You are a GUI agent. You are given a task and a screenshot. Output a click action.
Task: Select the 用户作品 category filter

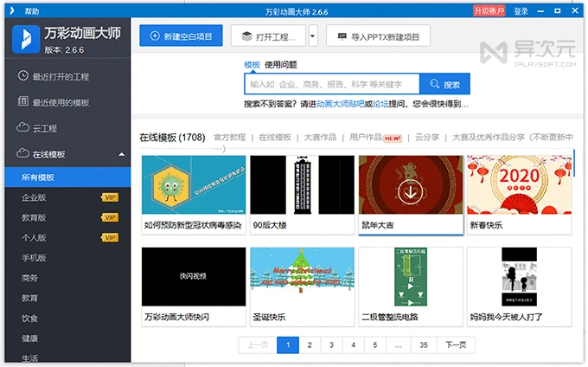pyautogui.click(x=365, y=138)
